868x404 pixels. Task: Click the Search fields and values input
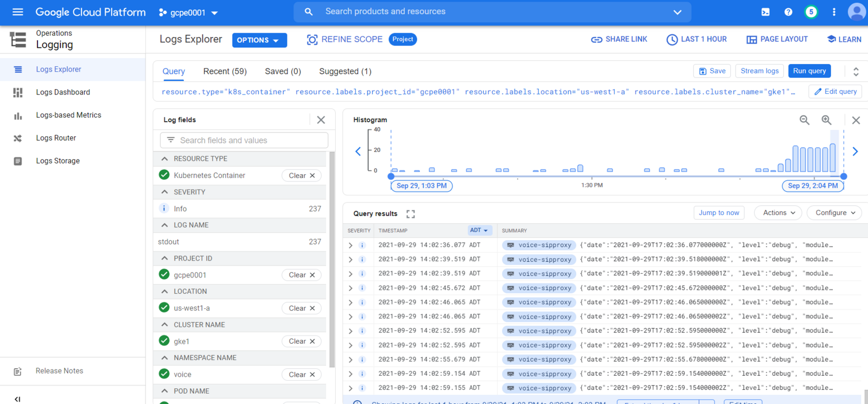[244, 140]
